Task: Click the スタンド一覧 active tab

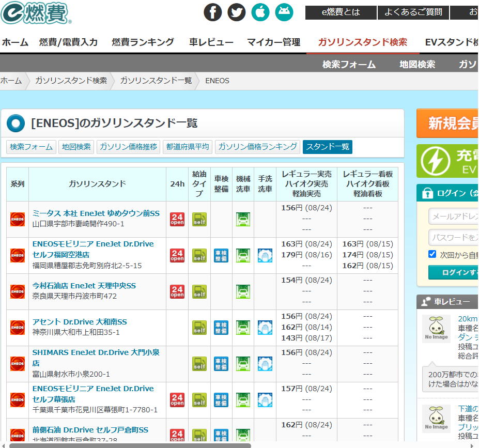Action: tap(328, 147)
